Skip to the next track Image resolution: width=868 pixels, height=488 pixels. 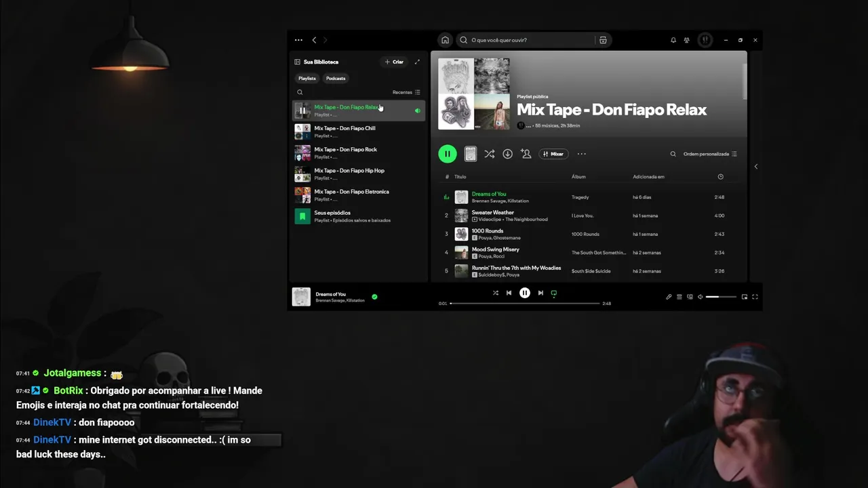[540, 293]
